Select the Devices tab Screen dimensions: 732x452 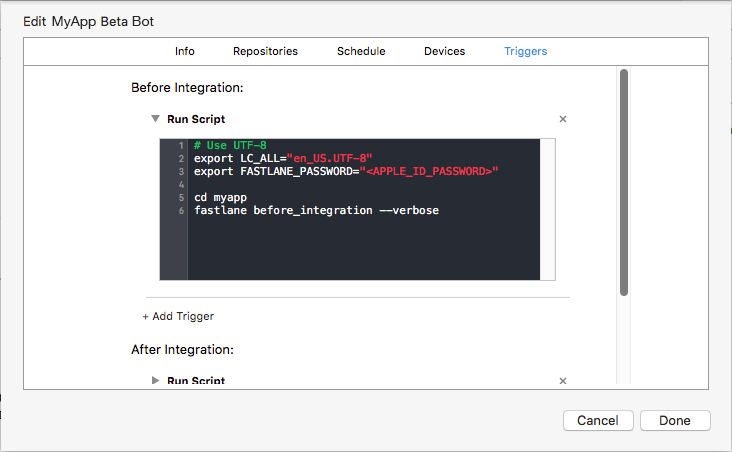(444, 51)
